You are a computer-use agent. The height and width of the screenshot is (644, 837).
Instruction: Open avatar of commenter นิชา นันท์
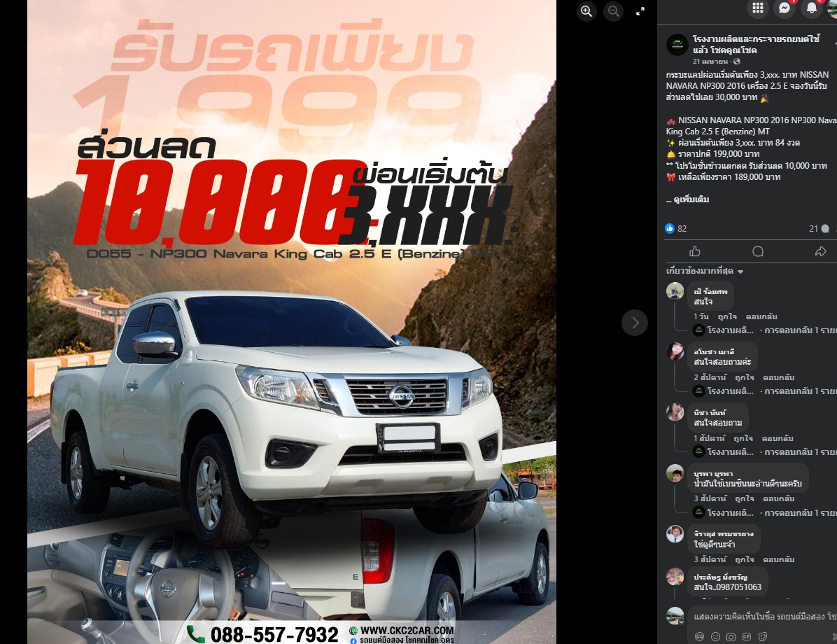(675, 412)
